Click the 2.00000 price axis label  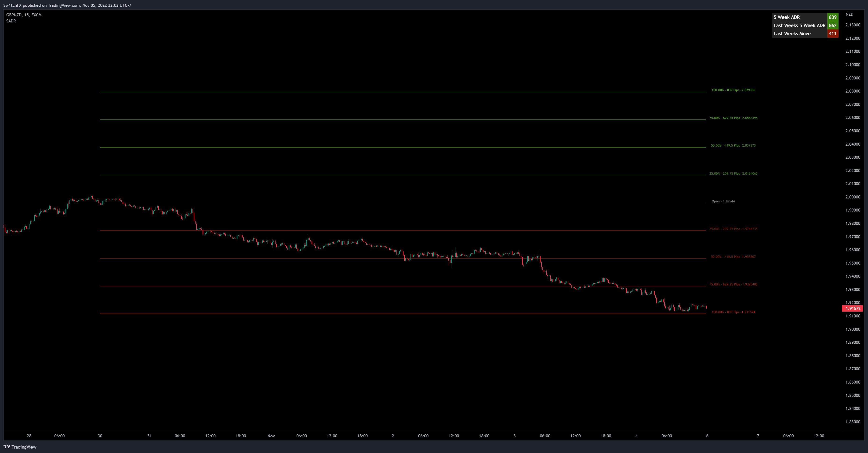[853, 197]
